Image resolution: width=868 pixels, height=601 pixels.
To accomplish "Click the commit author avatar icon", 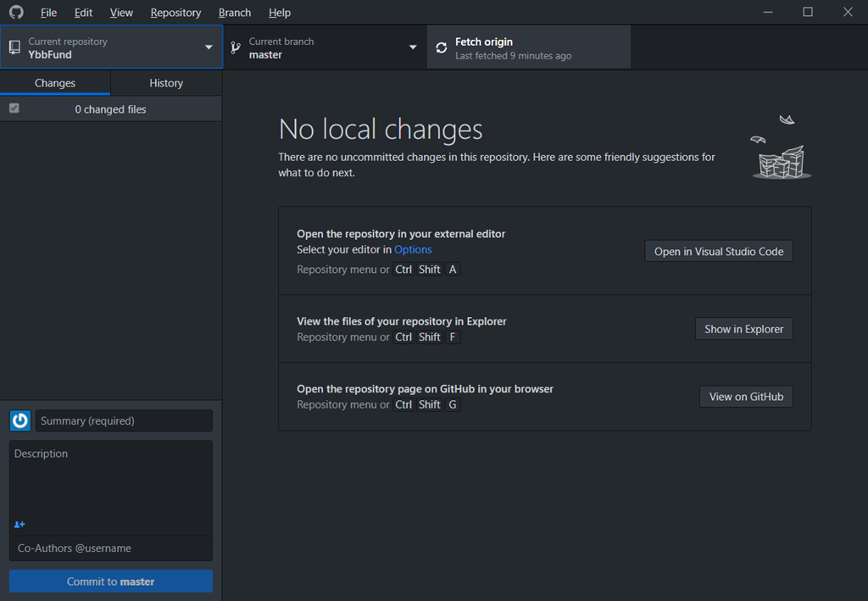I will tap(20, 420).
